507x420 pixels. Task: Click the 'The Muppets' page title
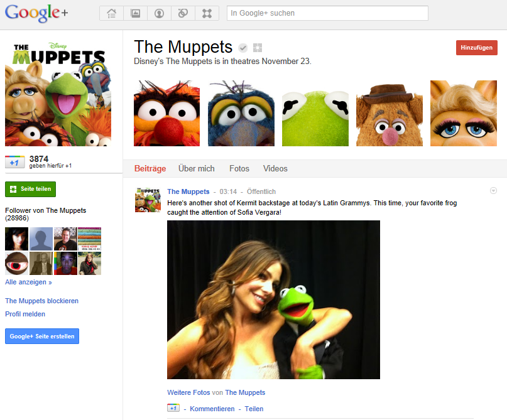[x=183, y=47]
